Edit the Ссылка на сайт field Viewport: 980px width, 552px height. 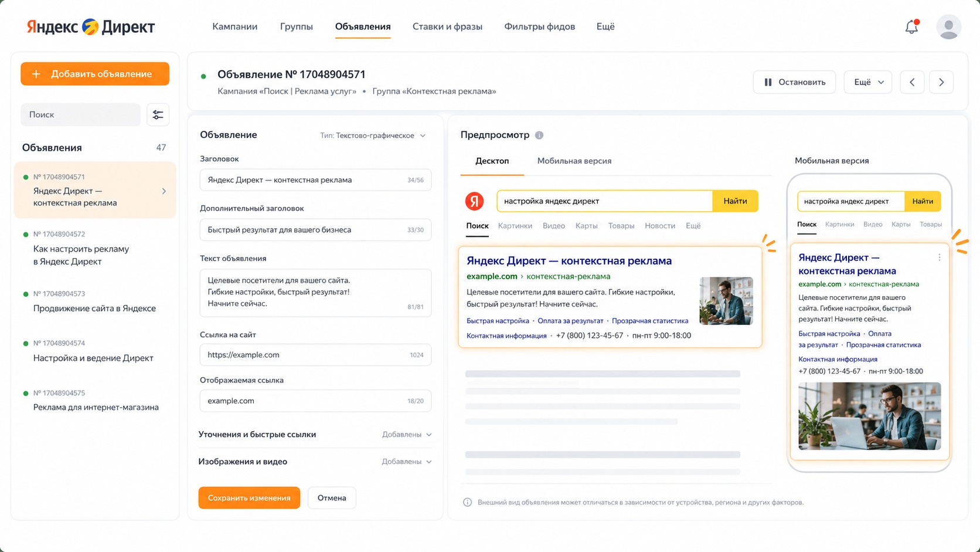pyautogui.click(x=315, y=355)
